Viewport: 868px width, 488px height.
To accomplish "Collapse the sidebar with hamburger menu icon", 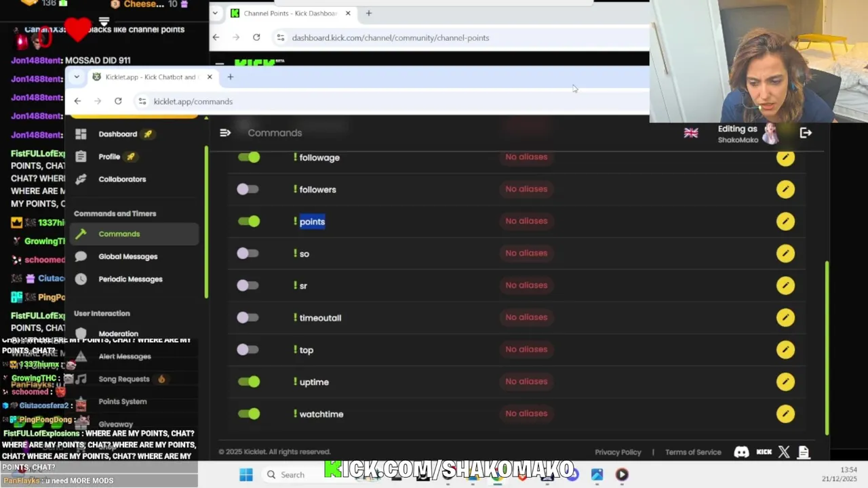I will click(225, 133).
